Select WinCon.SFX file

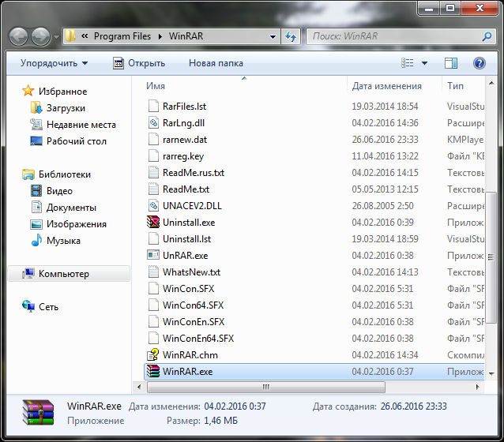click(x=188, y=289)
